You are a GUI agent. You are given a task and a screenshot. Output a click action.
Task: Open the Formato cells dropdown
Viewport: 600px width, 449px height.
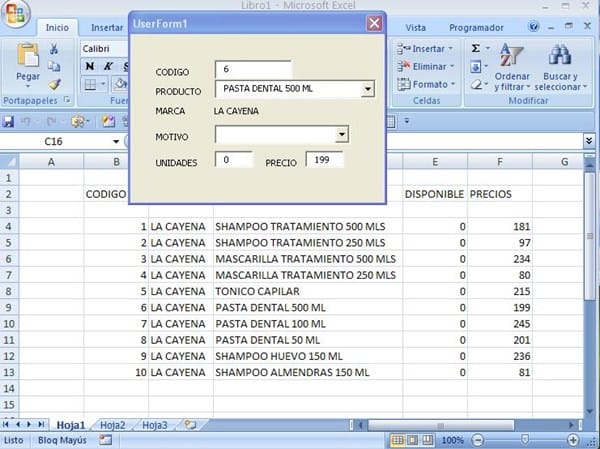coord(426,84)
